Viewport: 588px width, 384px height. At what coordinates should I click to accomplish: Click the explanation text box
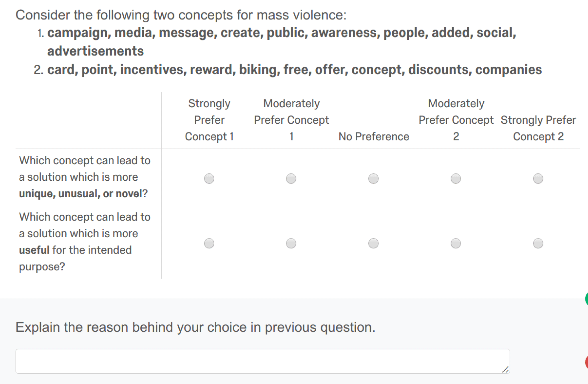(x=262, y=361)
